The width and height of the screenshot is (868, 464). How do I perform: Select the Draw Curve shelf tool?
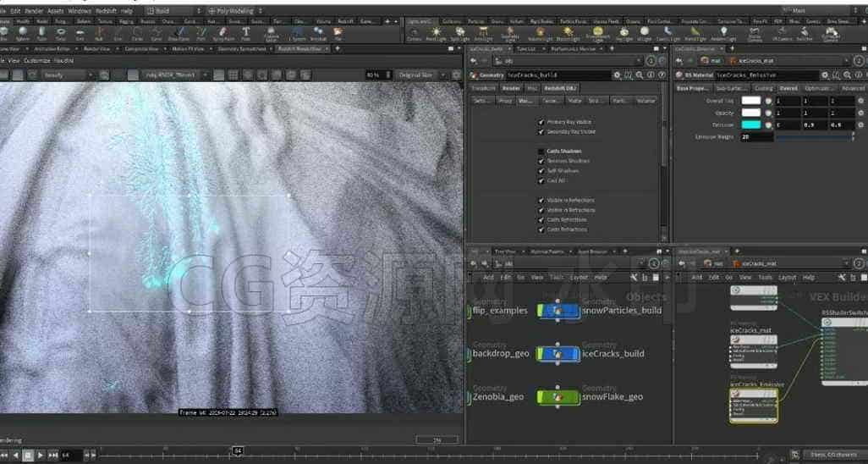pyautogui.click(x=179, y=33)
